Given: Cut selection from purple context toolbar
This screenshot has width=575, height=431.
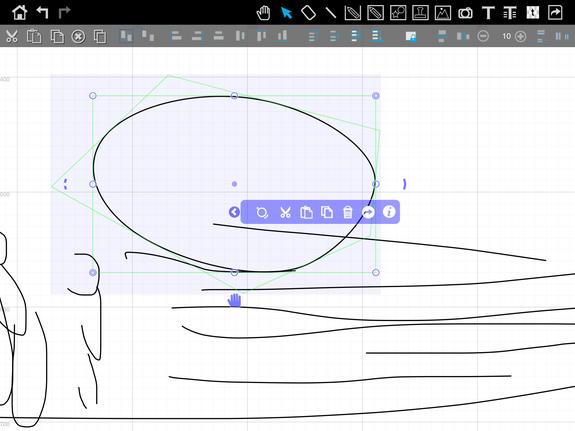Looking at the screenshot, I should click(x=285, y=212).
